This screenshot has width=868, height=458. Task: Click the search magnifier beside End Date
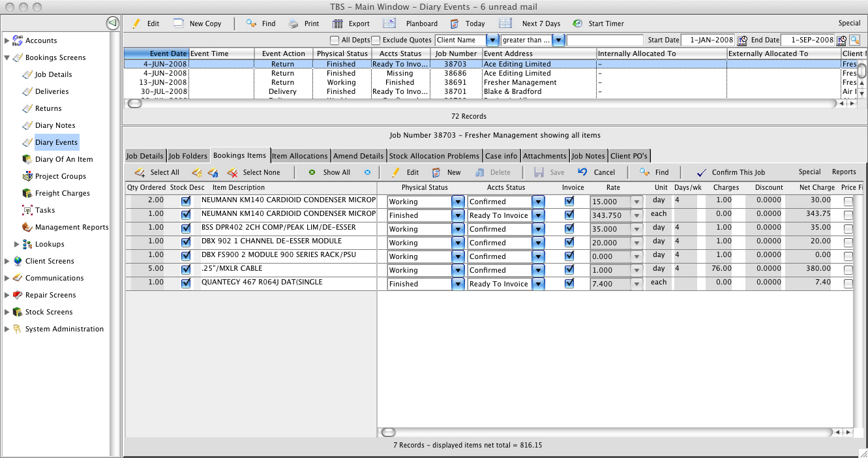[x=854, y=40]
